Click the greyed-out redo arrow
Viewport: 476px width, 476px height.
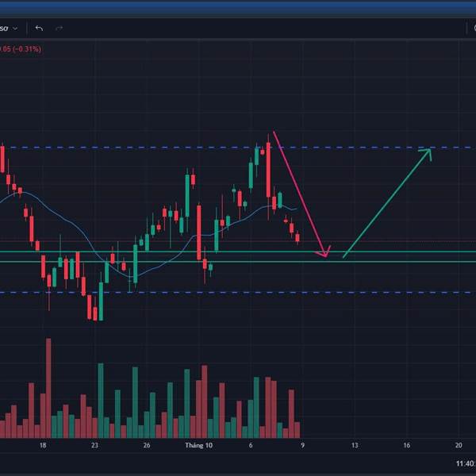click(x=59, y=29)
